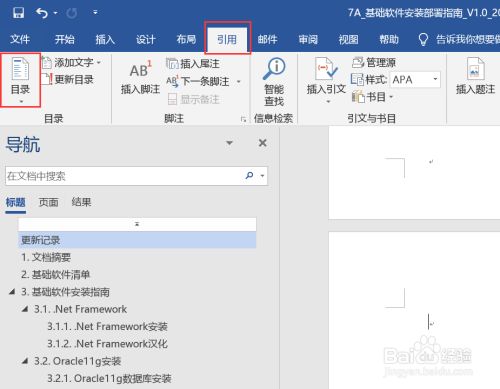Go to heading 3.2. Oracle11g安装
This screenshot has height=389, width=500.
coord(77,361)
